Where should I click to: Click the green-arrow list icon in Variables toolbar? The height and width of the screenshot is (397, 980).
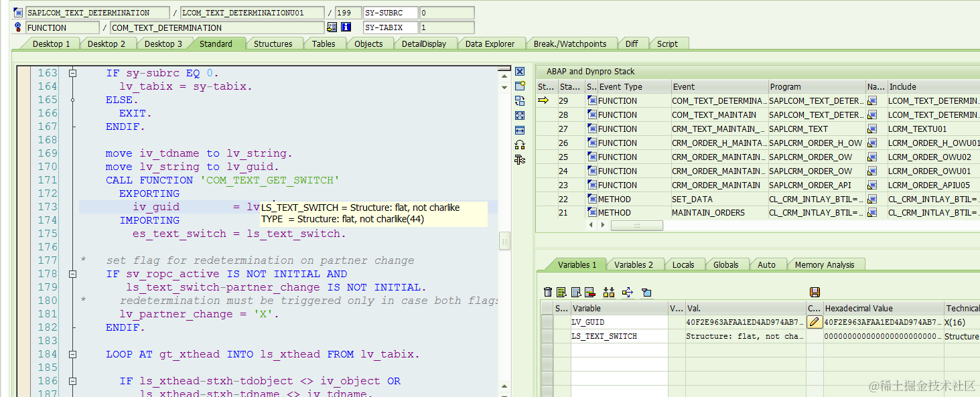561,292
